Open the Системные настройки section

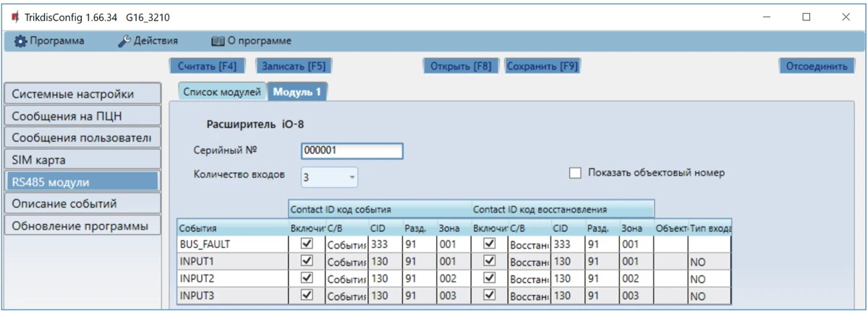tap(80, 94)
